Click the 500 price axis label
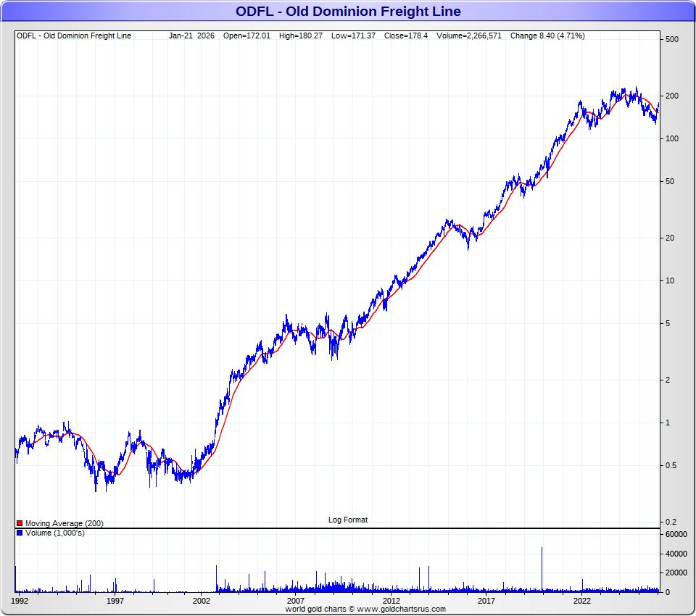This screenshot has width=696, height=616. pyautogui.click(x=671, y=39)
